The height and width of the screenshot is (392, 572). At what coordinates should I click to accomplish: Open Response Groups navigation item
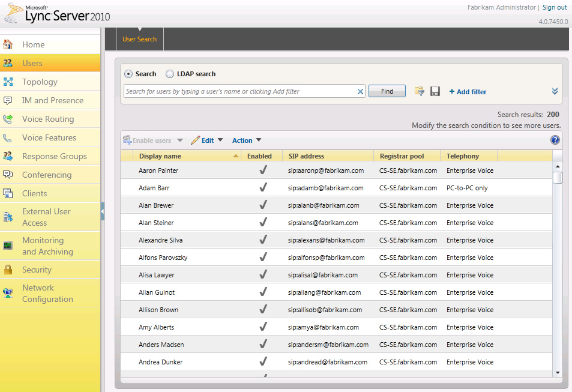pos(50,156)
